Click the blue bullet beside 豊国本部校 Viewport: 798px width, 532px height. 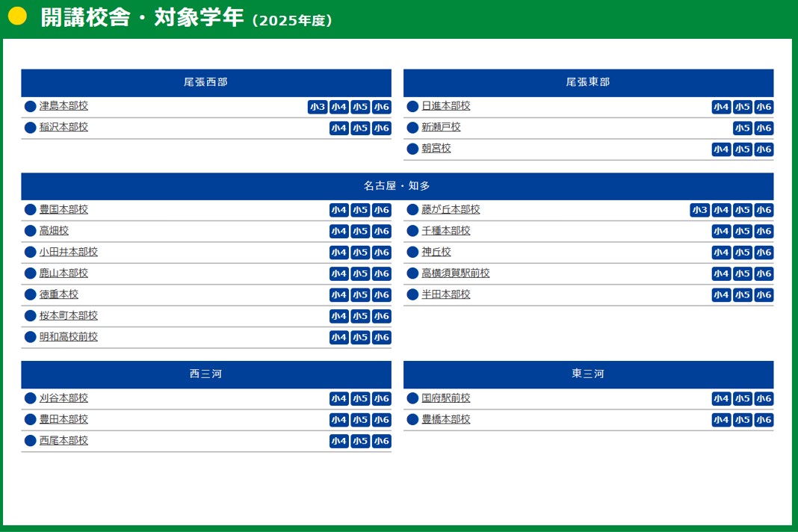pos(31,210)
